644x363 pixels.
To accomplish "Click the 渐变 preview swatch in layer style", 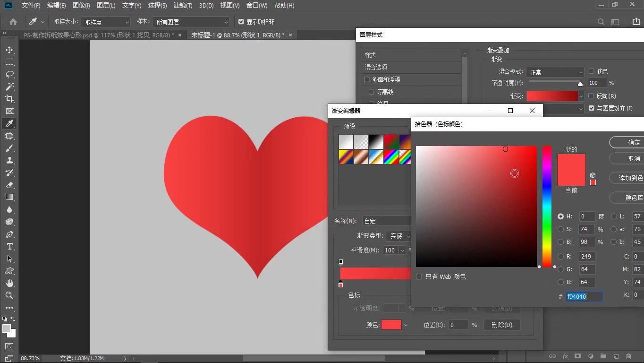I will point(552,96).
